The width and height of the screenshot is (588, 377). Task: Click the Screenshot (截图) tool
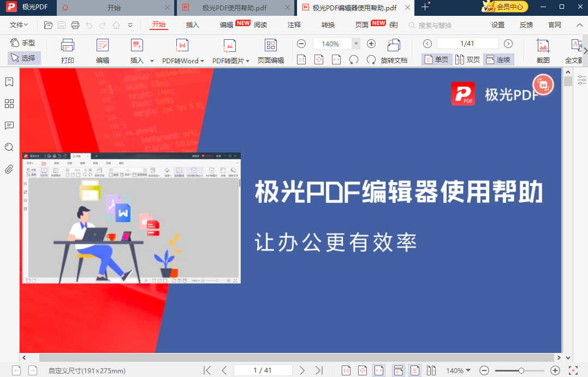tap(543, 51)
